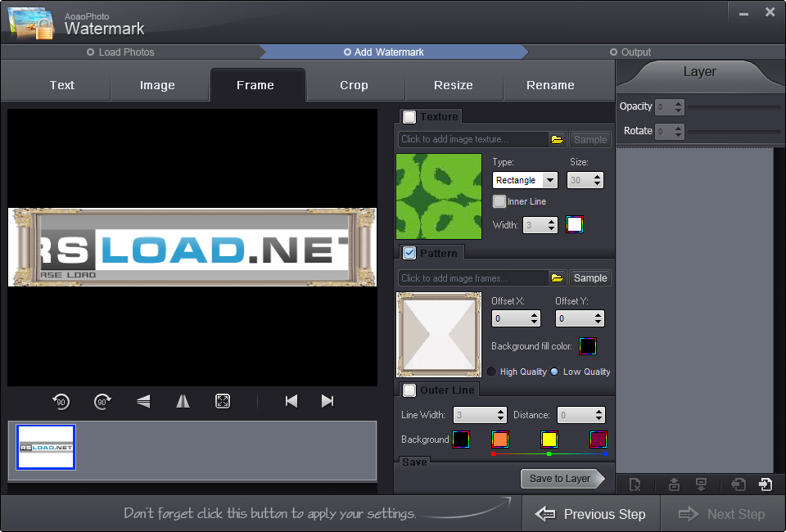This screenshot has width=786, height=532.
Task: Click the layer Opacity slider track
Action: coord(734,107)
